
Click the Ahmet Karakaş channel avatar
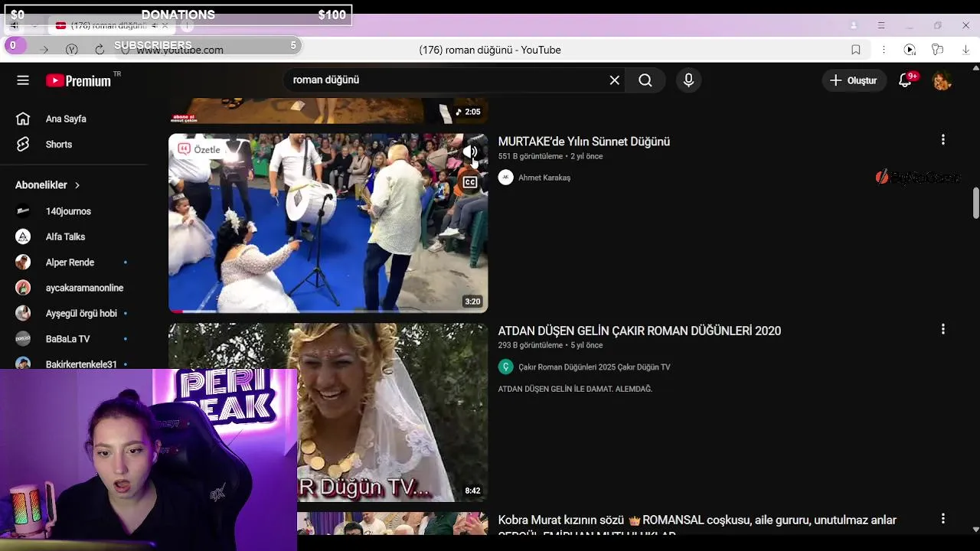pos(505,178)
